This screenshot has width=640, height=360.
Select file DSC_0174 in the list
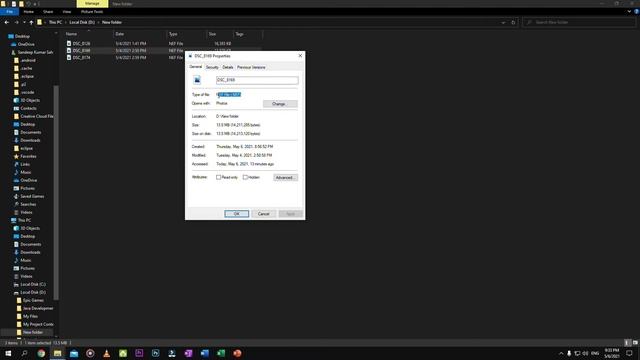(x=81, y=58)
